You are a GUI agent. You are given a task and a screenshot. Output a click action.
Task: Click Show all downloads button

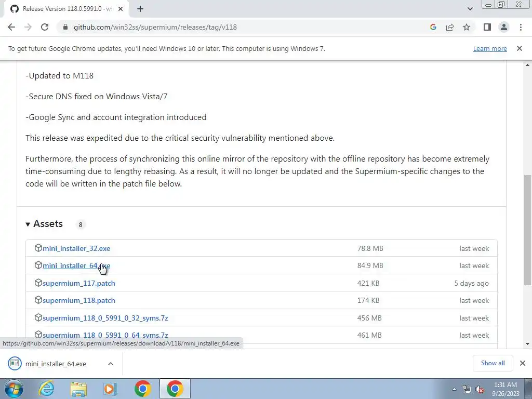pos(493,363)
